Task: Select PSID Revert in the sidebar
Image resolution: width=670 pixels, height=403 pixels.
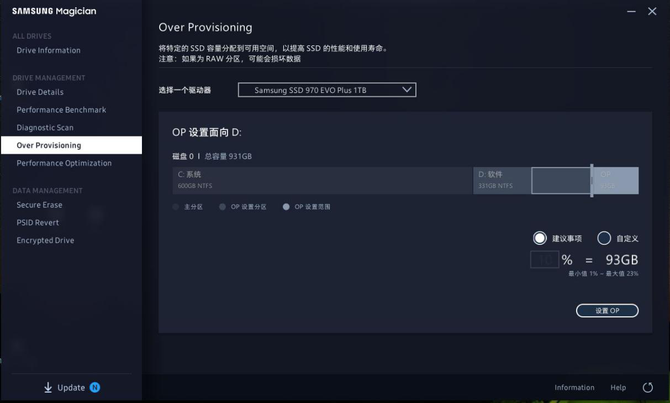Action: click(x=38, y=223)
